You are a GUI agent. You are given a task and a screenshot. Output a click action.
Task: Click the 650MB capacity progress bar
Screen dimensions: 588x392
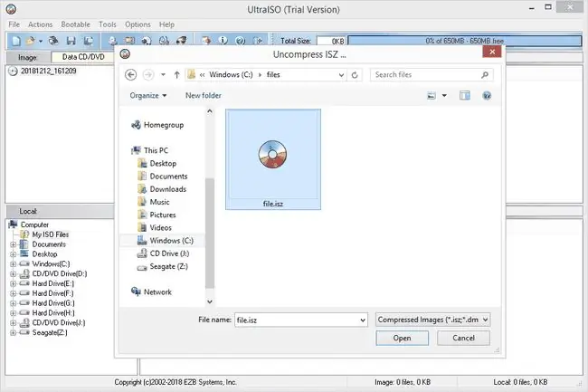[465, 41]
